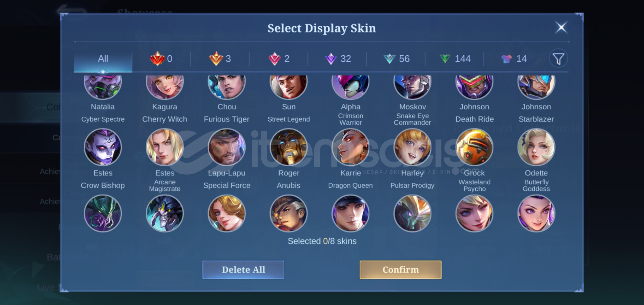Choose Grock Wasteland Psycho skin portrait
644x305 pixels.
click(x=474, y=147)
